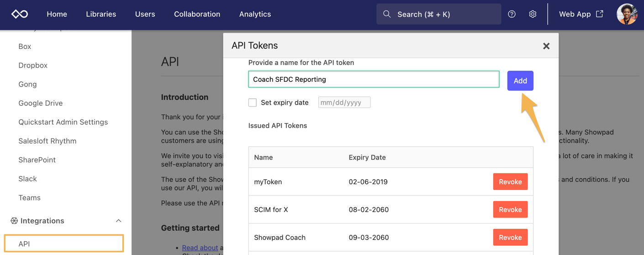Click the Showpad Coach name cell
The height and width of the screenshot is (255, 644).
[280, 237]
